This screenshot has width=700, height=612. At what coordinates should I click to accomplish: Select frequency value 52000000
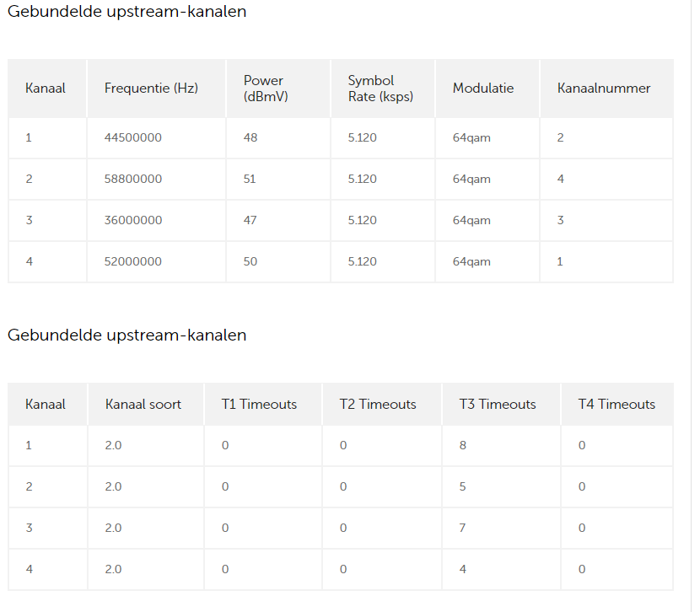(133, 261)
